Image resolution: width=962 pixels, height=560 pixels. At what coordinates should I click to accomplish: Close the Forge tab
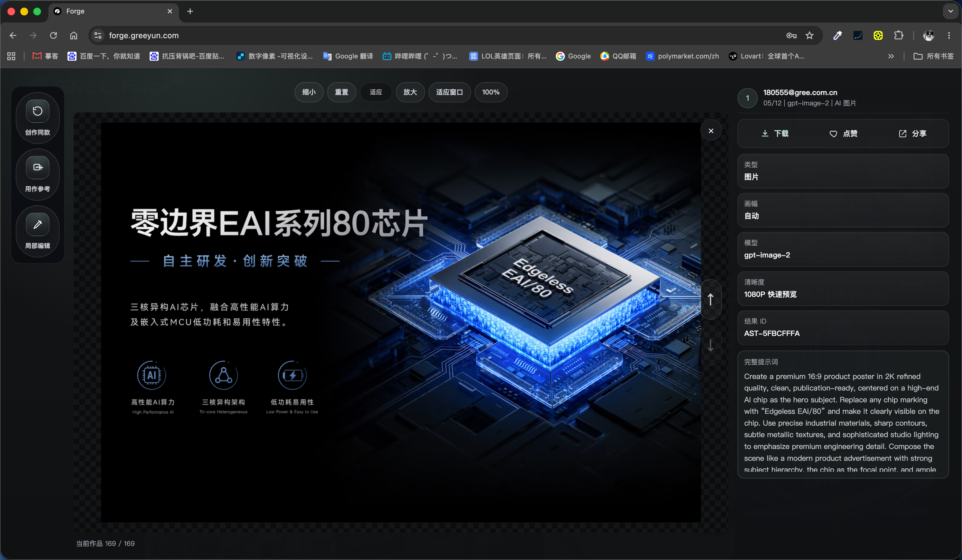point(170,11)
